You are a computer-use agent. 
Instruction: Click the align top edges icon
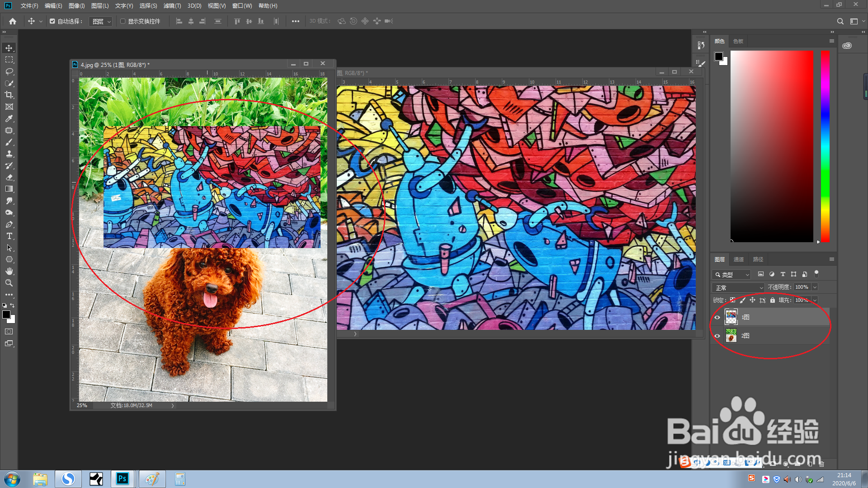[237, 21]
